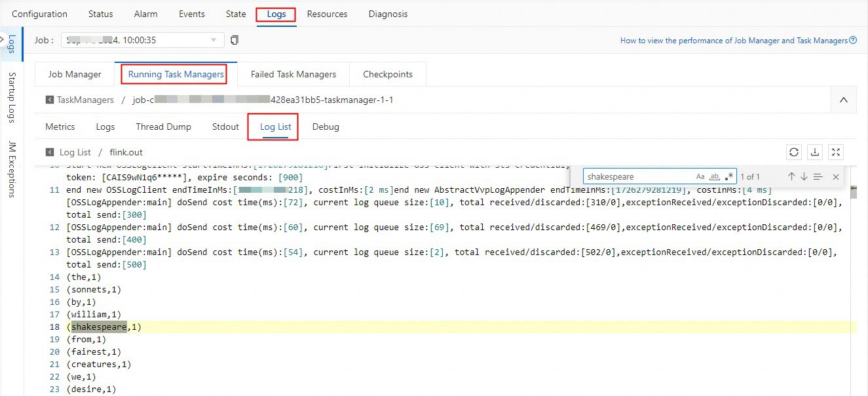Switch to the Job Manager tab
Screen dimensions: 868x396
(x=75, y=74)
